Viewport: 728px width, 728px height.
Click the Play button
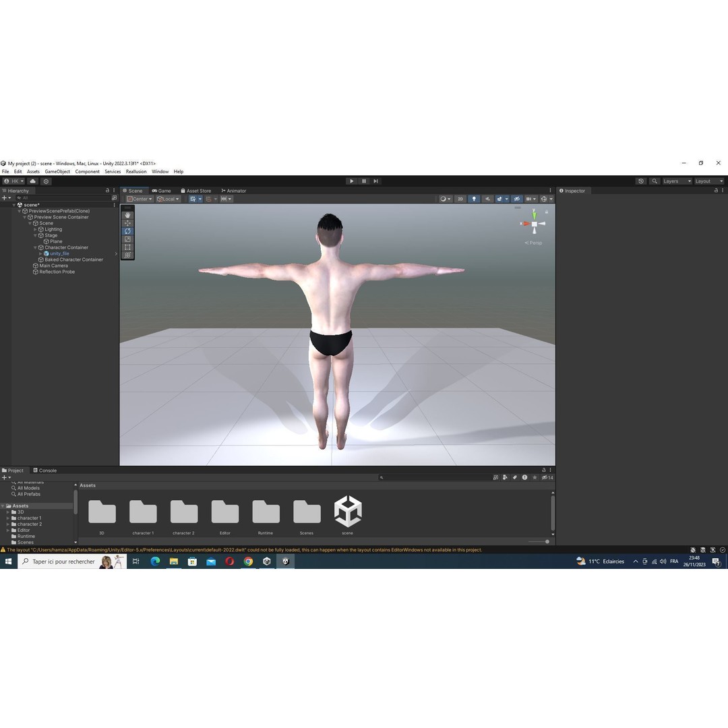coord(351,181)
